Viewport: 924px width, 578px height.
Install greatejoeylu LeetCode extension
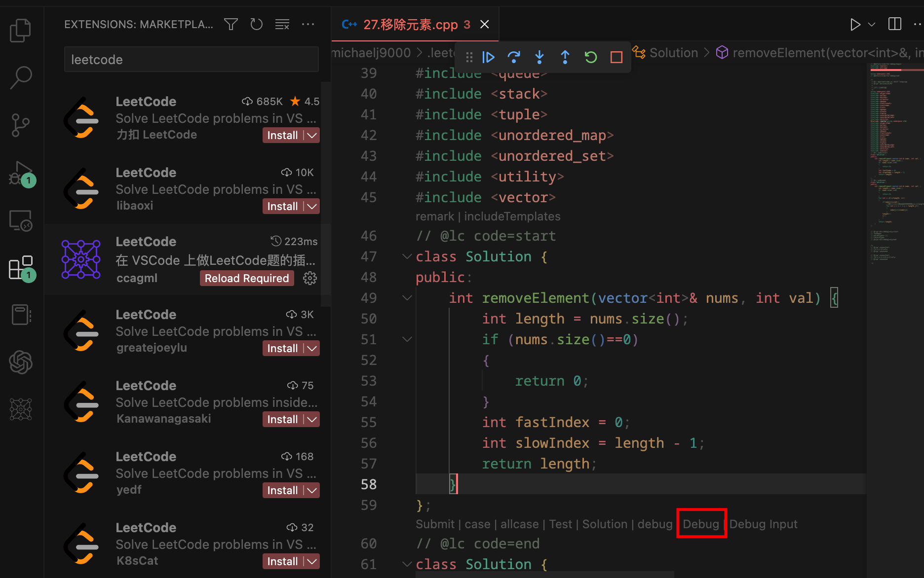coord(283,348)
